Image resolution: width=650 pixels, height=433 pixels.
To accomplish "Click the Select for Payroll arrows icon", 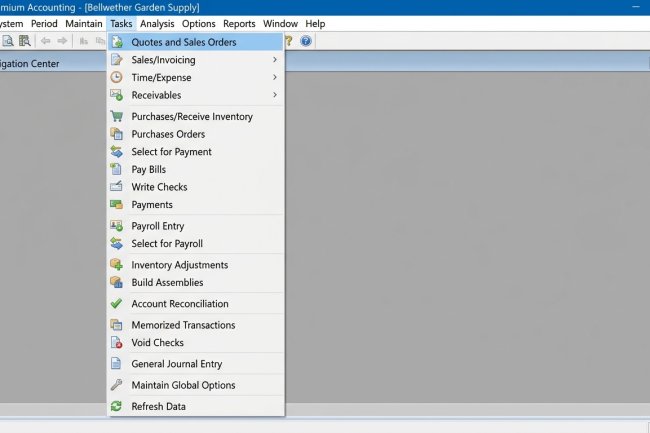I will point(116,243).
